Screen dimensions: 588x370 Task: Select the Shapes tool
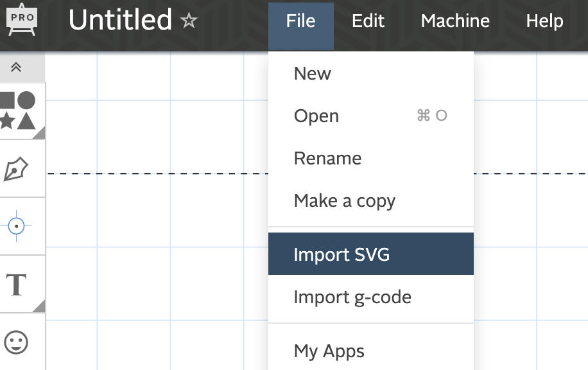coord(18,110)
